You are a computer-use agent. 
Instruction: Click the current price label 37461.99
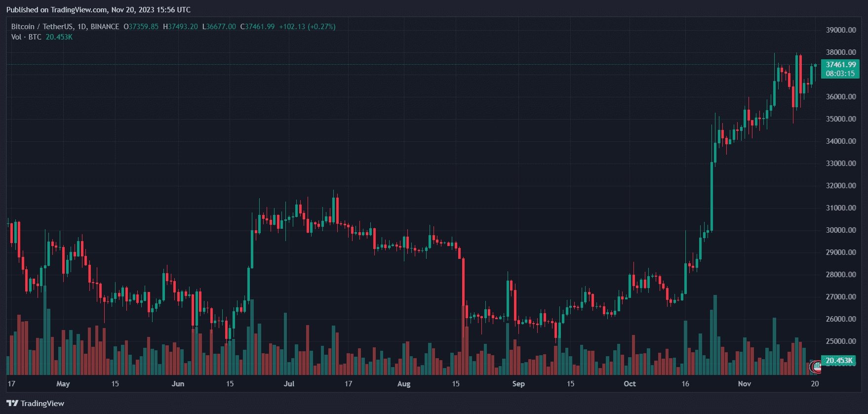(841, 65)
